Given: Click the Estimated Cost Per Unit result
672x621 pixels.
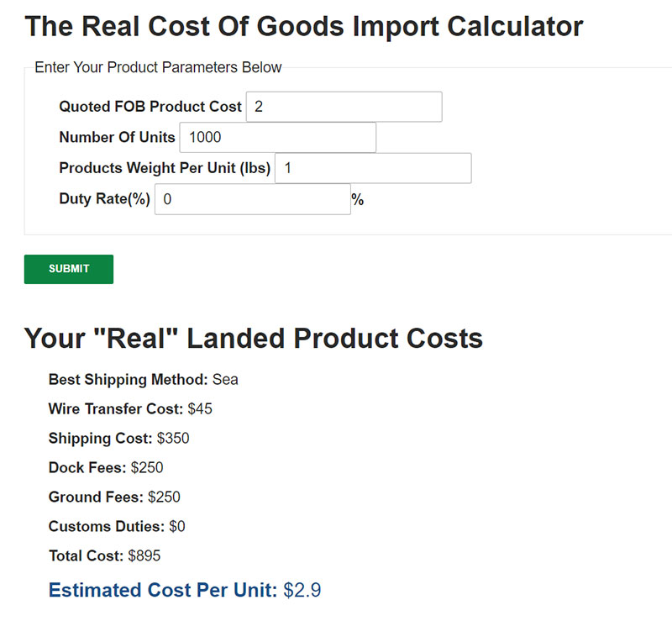Looking at the screenshot, I should coord(185,590).
